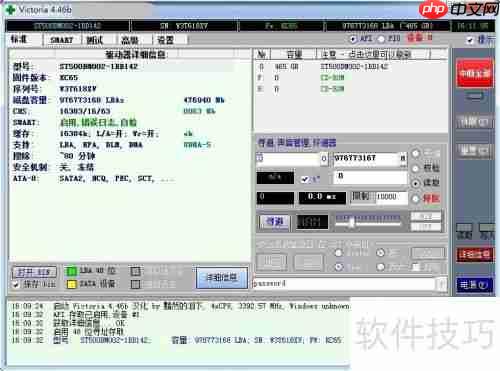Open the 标准 (Standard) tab

tap(19, 39)
